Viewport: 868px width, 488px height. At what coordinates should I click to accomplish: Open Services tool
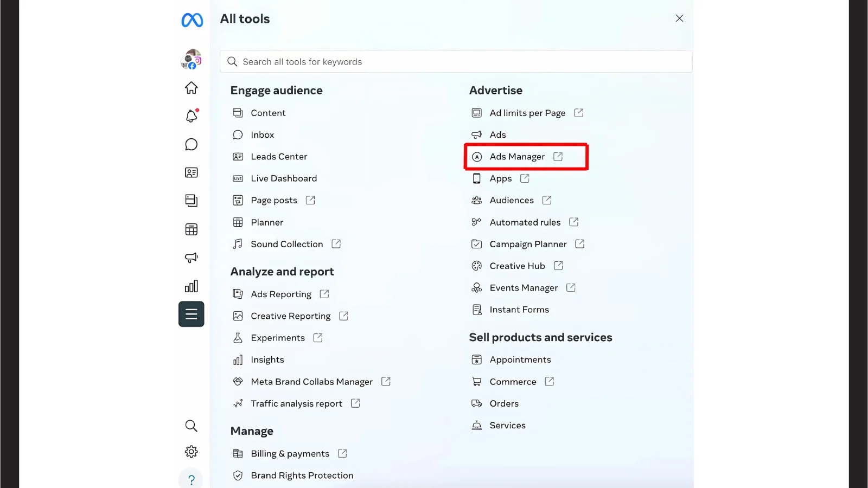click(x=507, y=425)
